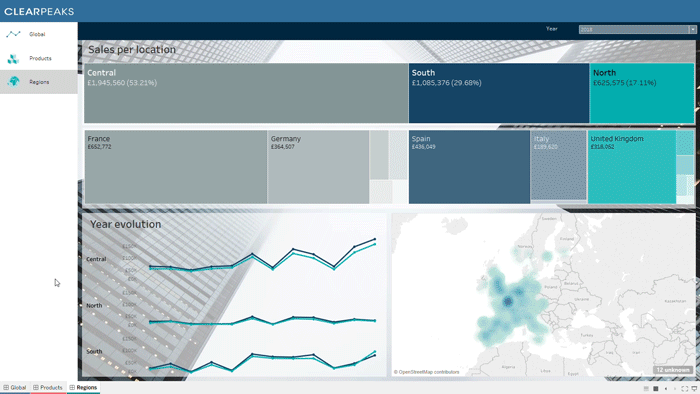700x394 pixels.
Task: Select the South region treemap block
Action: 499,93
